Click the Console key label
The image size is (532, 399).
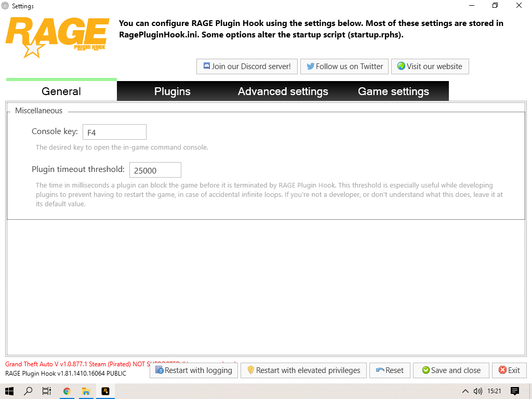point(55,131)
